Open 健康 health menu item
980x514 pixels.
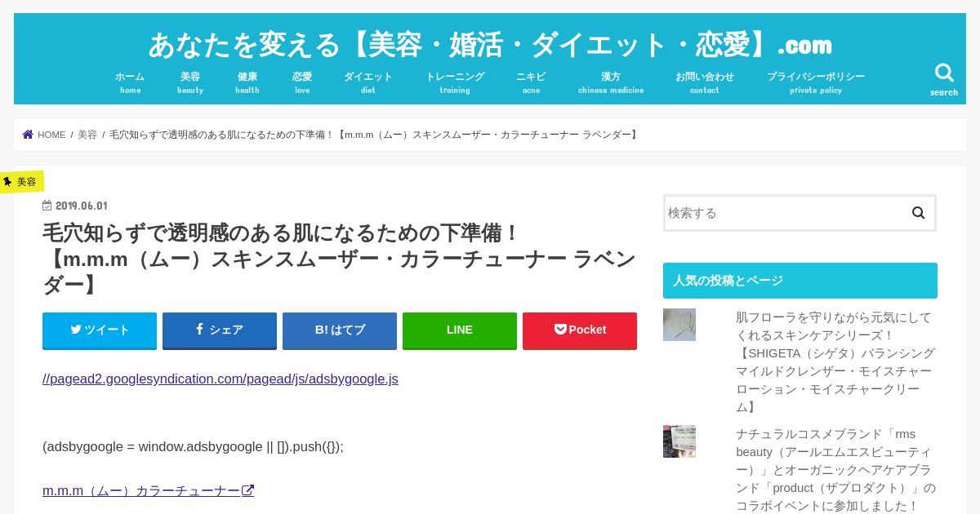click(x=247, y=82)
